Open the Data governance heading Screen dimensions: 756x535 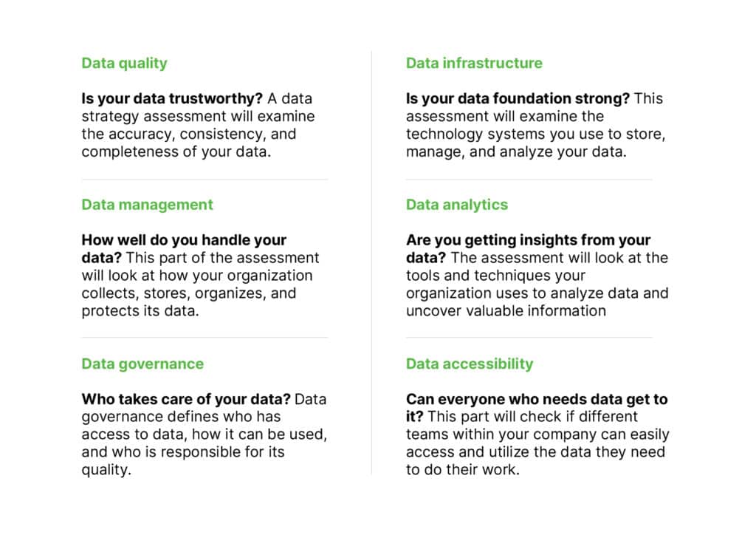142,364
